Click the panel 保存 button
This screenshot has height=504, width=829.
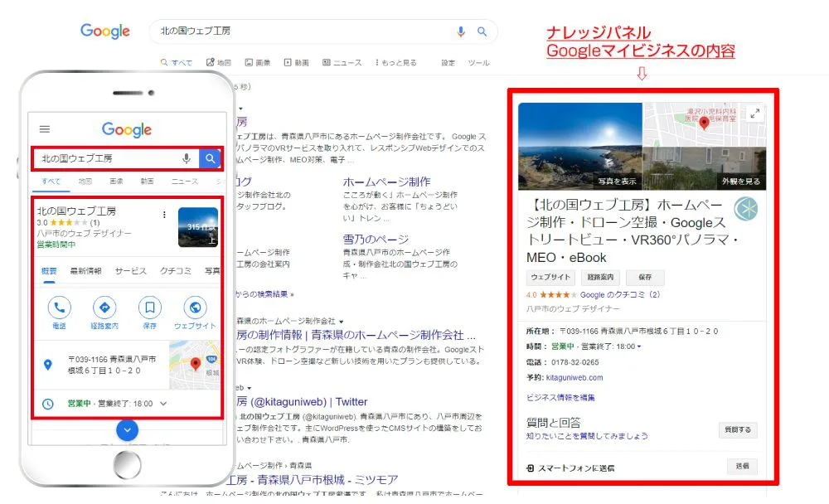645,277
